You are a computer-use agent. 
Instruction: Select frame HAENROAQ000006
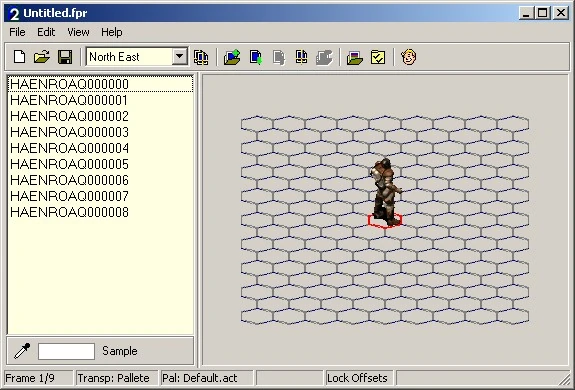click(x=100, y=180)
